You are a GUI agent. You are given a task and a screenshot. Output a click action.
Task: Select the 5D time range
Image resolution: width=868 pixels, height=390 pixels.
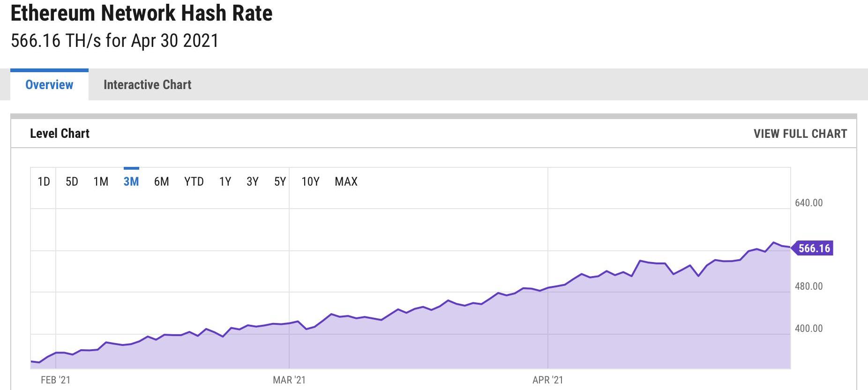pyautogui.click(x=72, y=181)
